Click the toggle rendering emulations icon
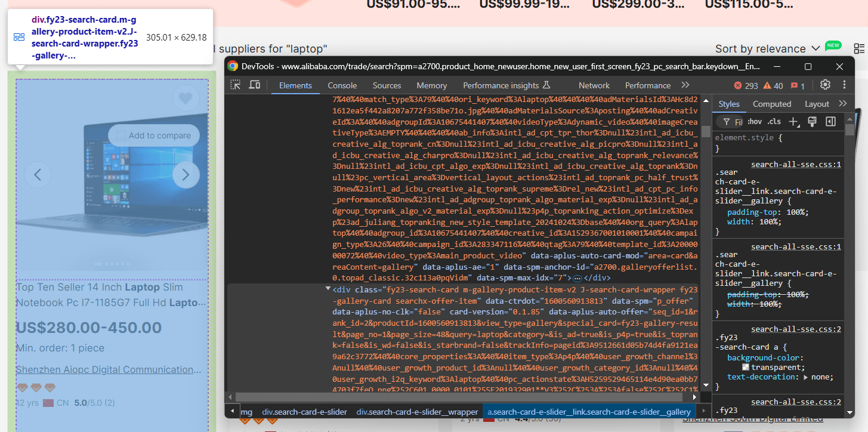The image size is (868, 432). pyautogui.click(x=812, y=121)
